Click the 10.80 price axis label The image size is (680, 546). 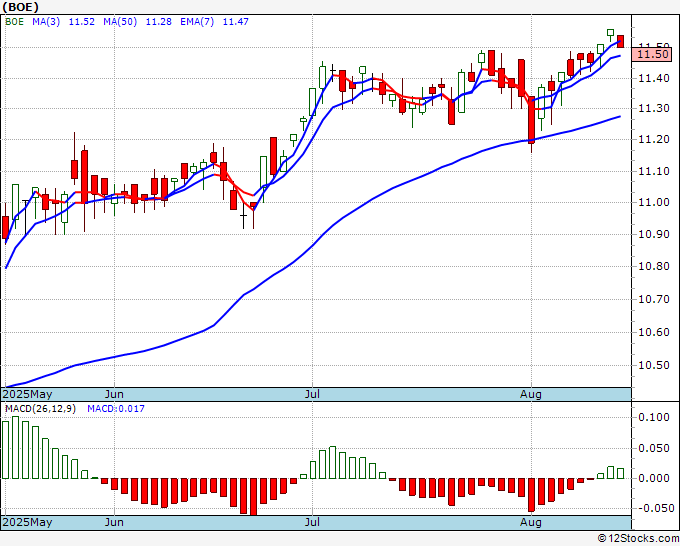(654, 266)
